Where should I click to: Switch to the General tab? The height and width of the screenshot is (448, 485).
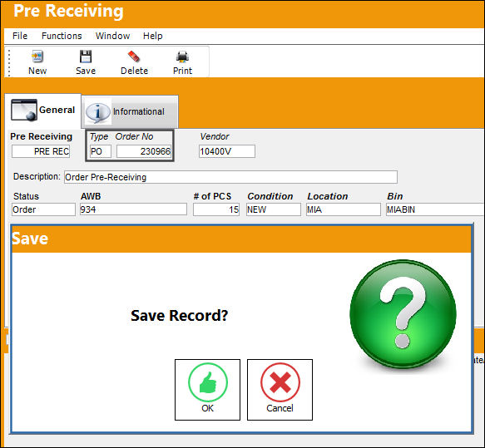[43, 111]
